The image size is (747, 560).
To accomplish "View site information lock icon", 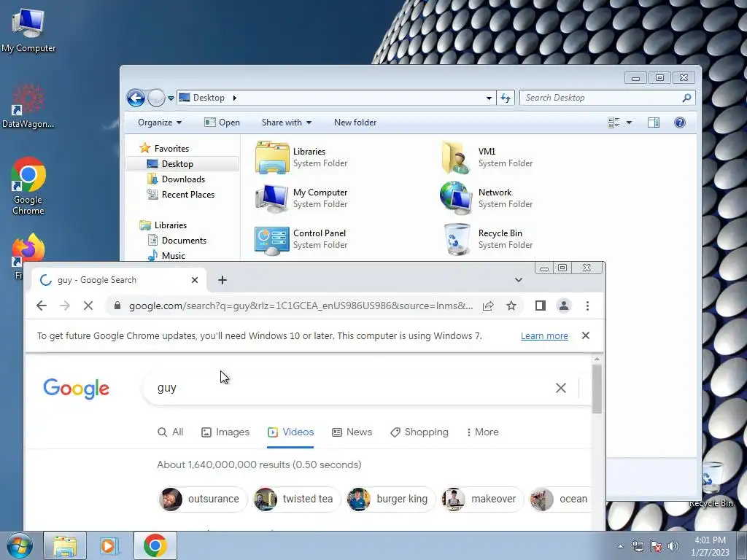I will tap(117, 306).
